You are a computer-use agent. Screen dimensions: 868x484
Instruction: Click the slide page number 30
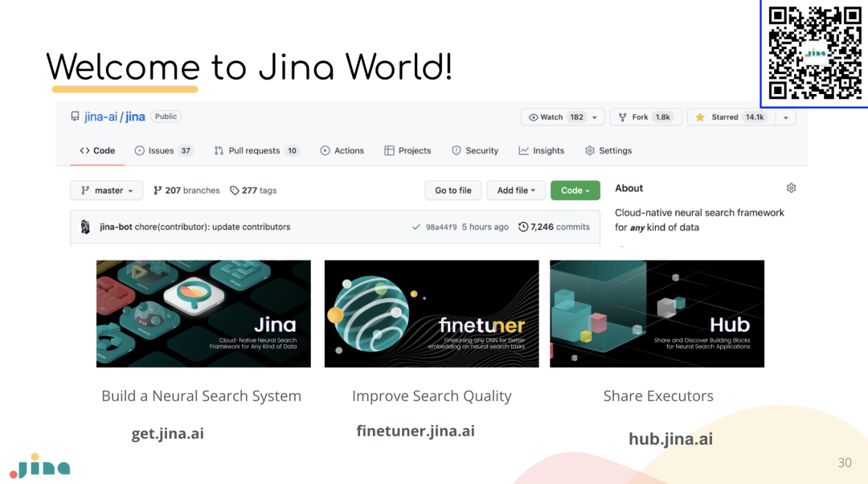[x=845, y=463]
